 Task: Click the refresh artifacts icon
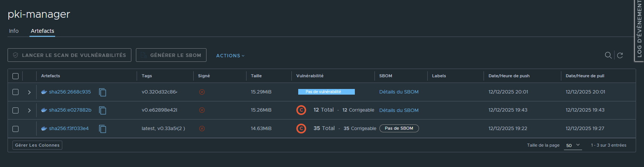(620, 55)
